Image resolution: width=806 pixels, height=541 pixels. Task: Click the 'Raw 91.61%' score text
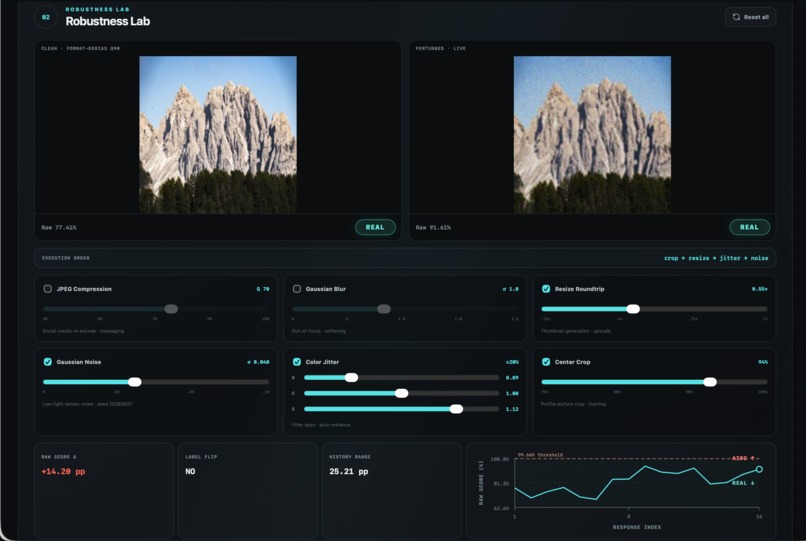[433, 228]
